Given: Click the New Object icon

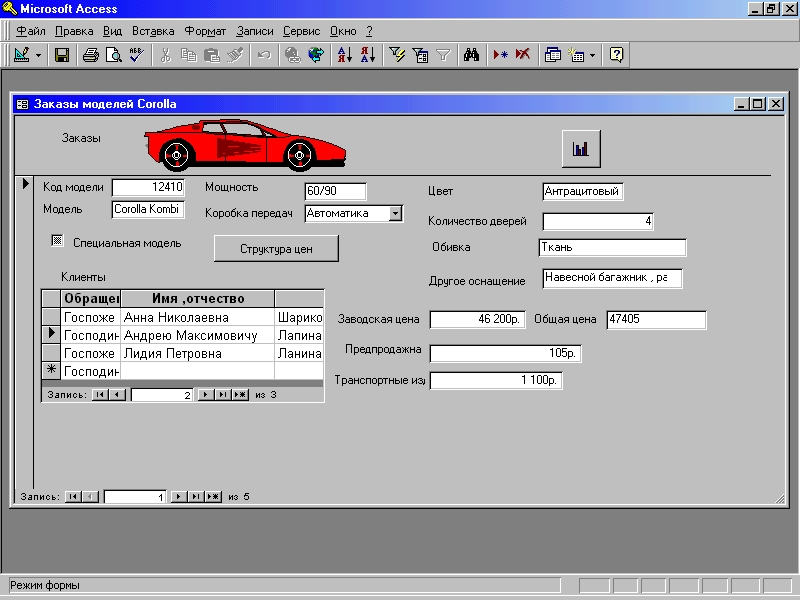Looking at the screenshot, I should [x=576, y=55].
